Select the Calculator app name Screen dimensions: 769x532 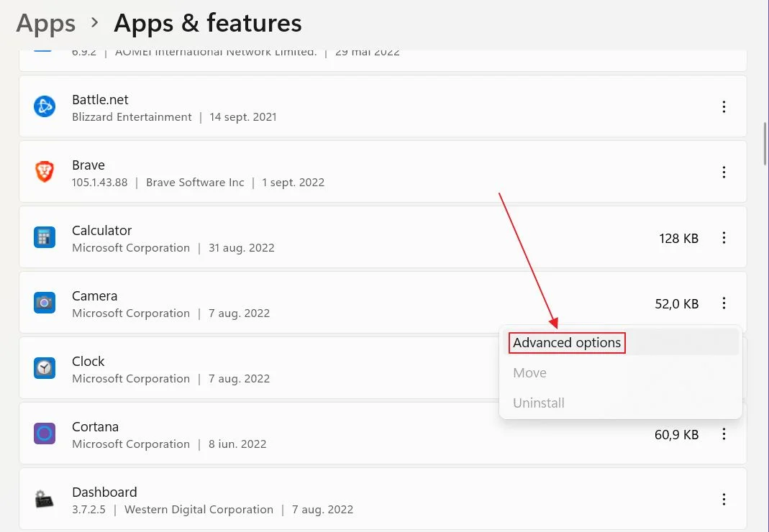[x=102, y=231]
